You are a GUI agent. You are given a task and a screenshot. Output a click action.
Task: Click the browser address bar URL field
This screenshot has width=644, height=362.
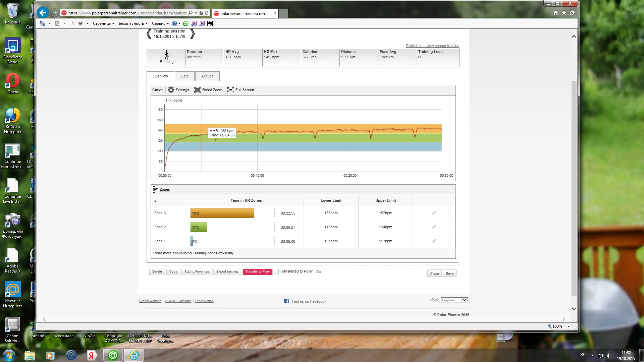[127, 13]
